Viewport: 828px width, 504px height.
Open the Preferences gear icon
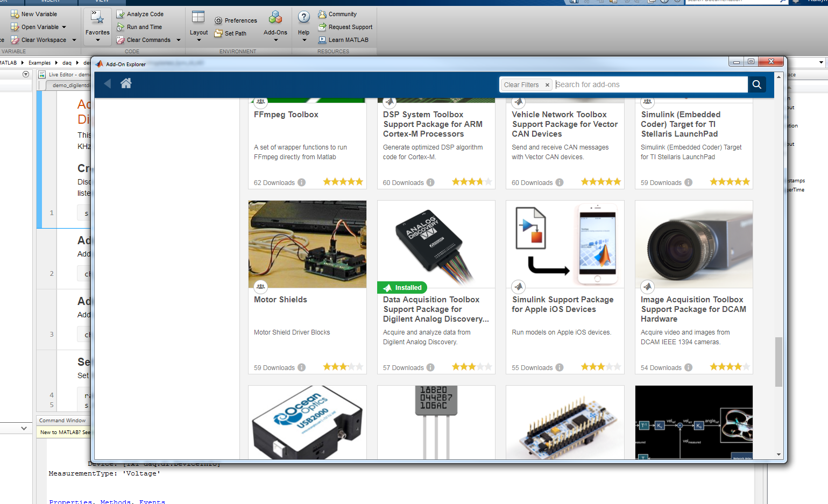pos(218,20)
